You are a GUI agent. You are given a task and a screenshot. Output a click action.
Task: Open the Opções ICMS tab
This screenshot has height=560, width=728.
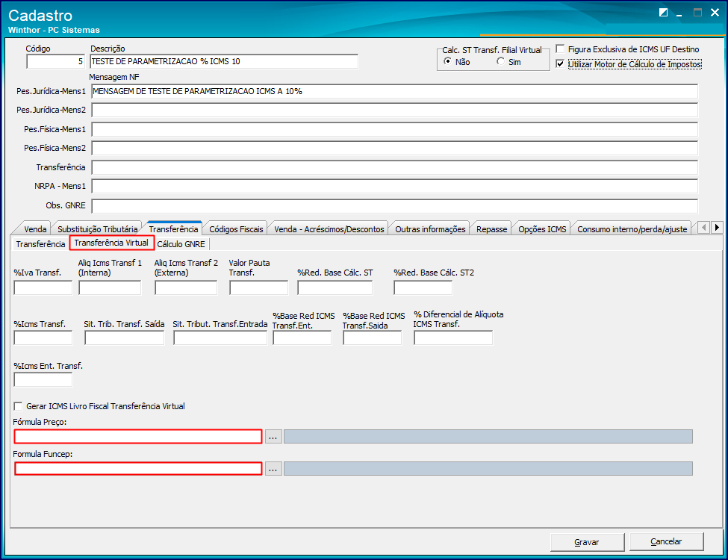(x=542, y=229)
